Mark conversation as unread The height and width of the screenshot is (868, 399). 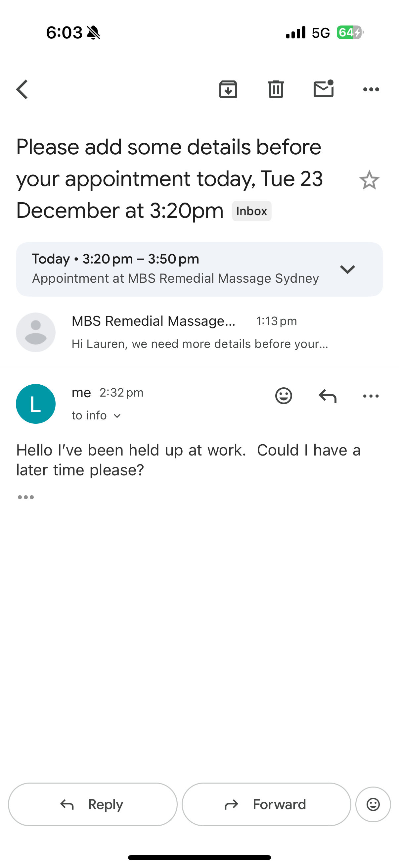tap(323, 90)
